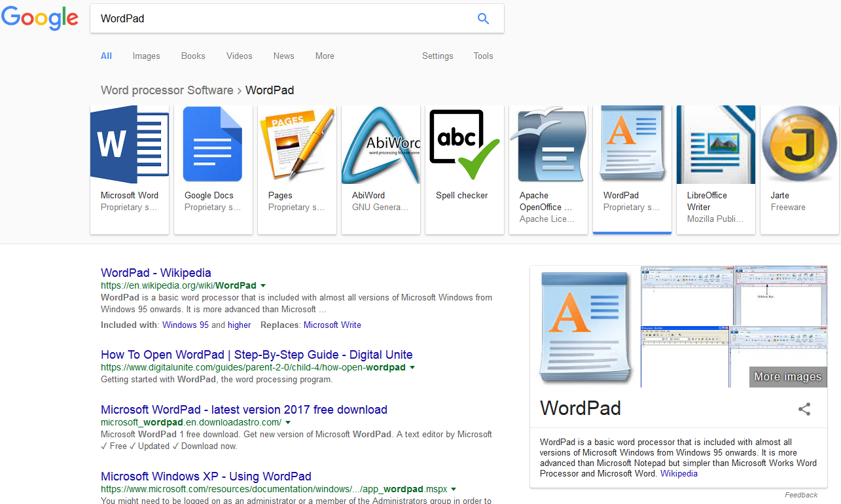Click in the Google search input field
The height and width of the screenshot is (504, 841).
(x=281, y=18)
